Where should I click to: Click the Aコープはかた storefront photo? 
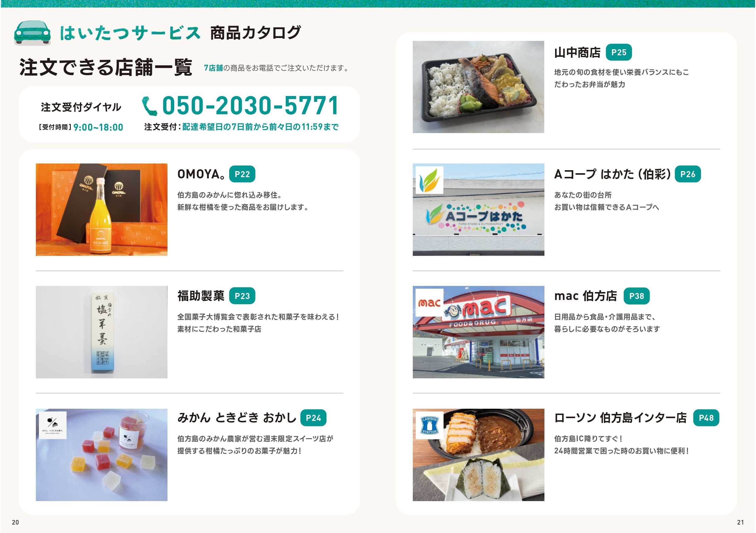point(478,210)
